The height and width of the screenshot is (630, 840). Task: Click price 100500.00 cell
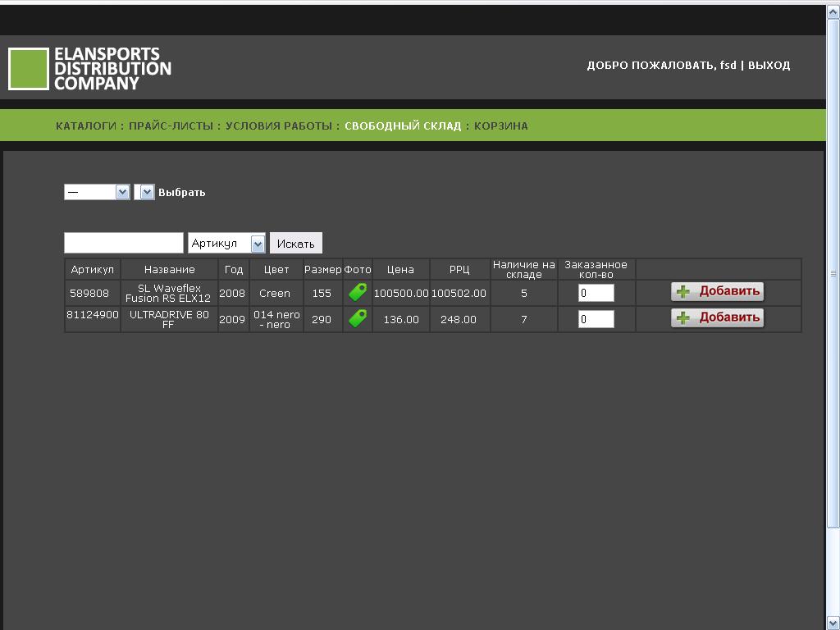pos(400,293)
